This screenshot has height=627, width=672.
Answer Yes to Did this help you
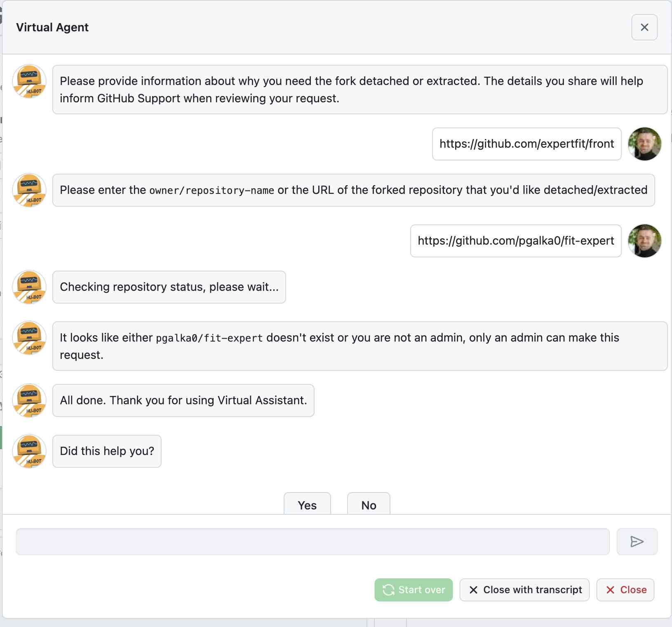[307, 505]
